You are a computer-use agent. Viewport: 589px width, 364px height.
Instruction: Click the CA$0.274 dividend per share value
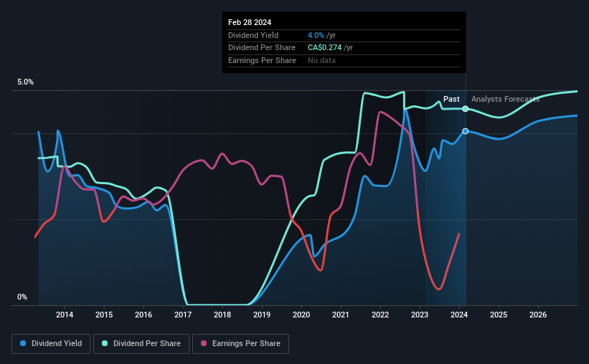pos(324,48)
